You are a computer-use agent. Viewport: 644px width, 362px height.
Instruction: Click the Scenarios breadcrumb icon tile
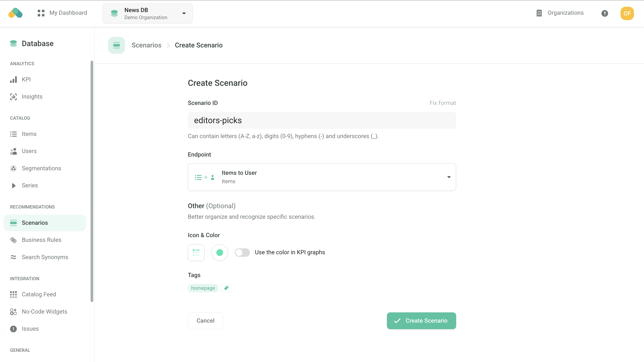tap(117, 45)
